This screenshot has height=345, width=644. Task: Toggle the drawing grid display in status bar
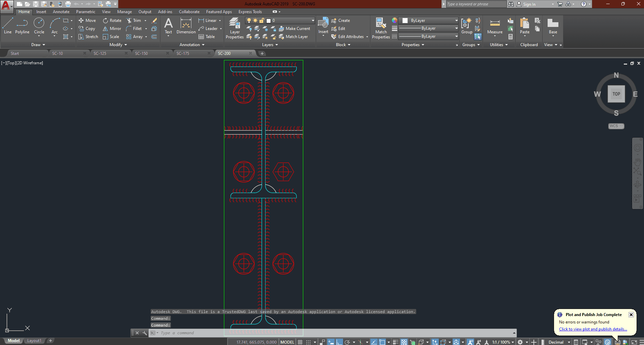coord(300,342)
